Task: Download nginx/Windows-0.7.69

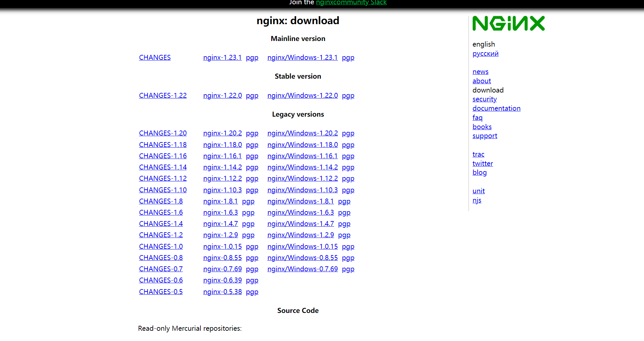Action: (302, 269)
